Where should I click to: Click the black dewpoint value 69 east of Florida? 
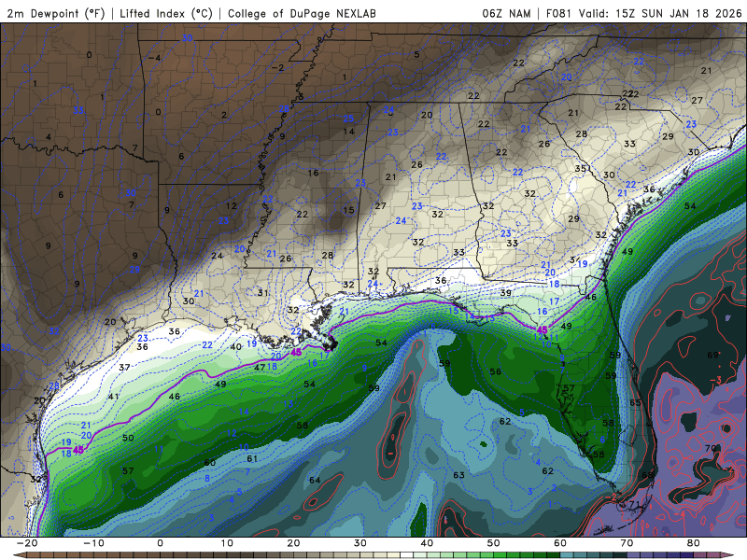point(712,355)
